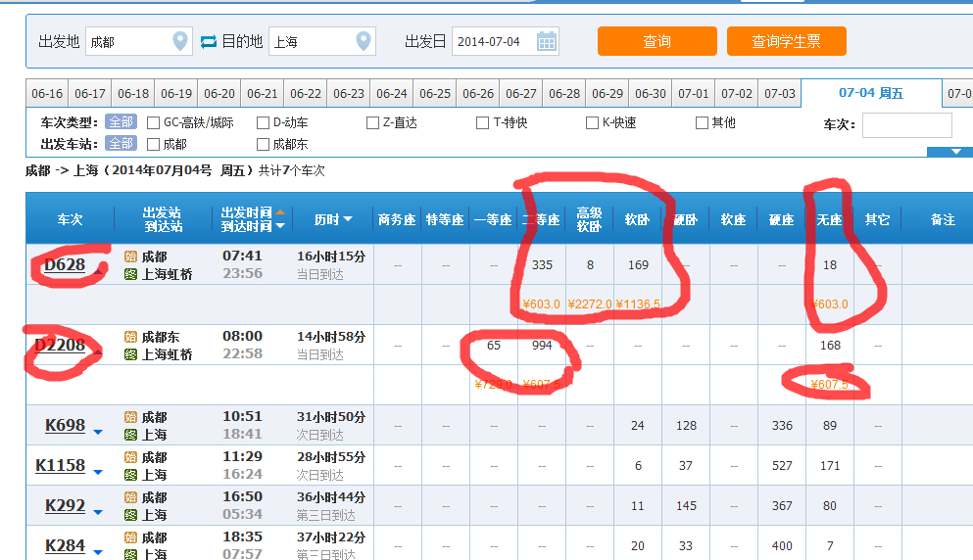The width and height of the screenshot is (973, 560).
Task: Click D628 二等座 availability 335
Action: [542, 264]
